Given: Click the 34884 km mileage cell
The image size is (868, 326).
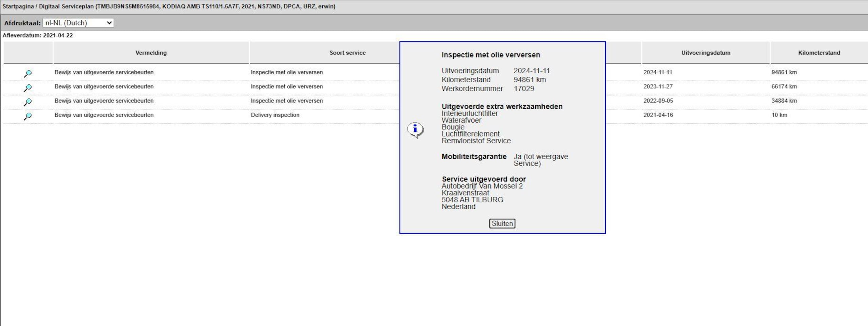Looking at the screenshot, I should [x=784, y=101].
